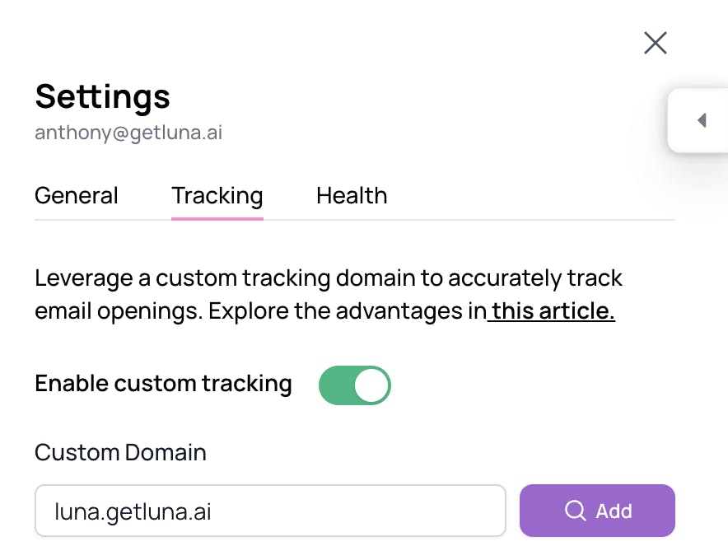Click the left-pointing triangle collapse arrow

coord(702,120)
